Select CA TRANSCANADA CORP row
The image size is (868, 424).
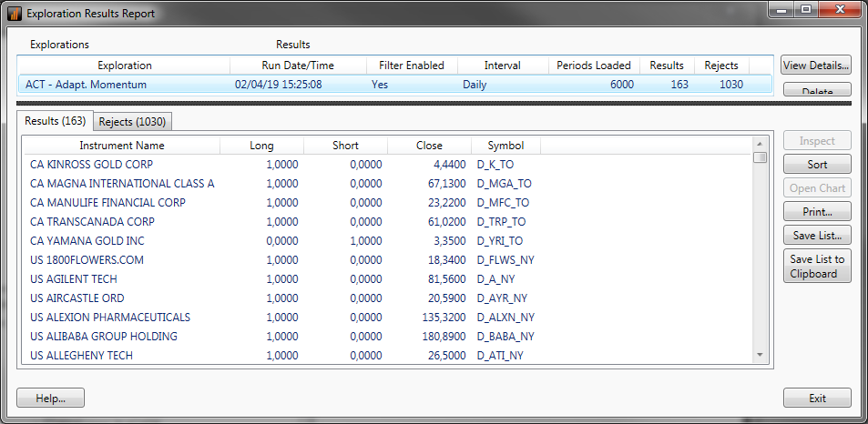[x=387, y=222]
